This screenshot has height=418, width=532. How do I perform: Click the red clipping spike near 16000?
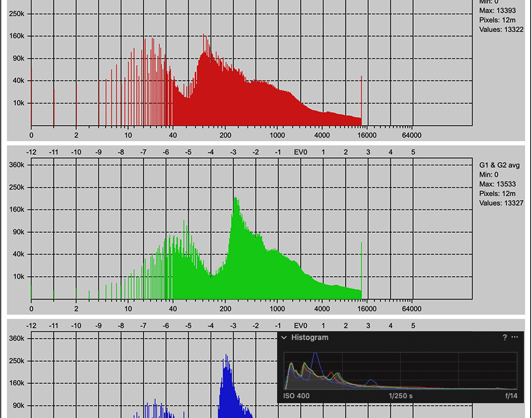[361, 99]
